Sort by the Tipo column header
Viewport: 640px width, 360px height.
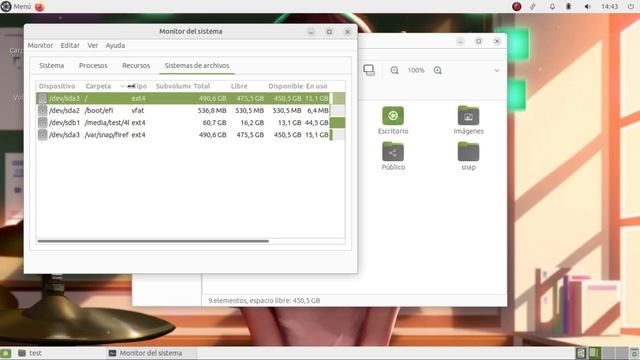pyautogui.click(x=140, y=86)
